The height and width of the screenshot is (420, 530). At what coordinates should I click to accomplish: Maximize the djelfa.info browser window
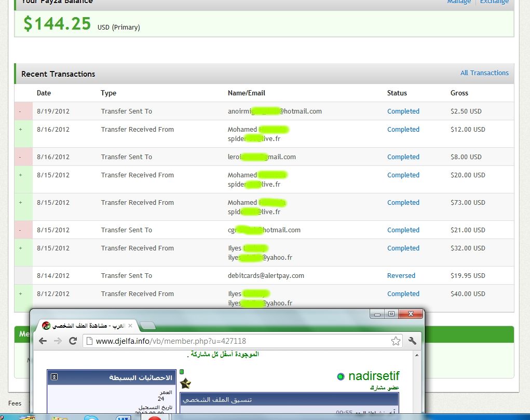(x=391, y=314)
